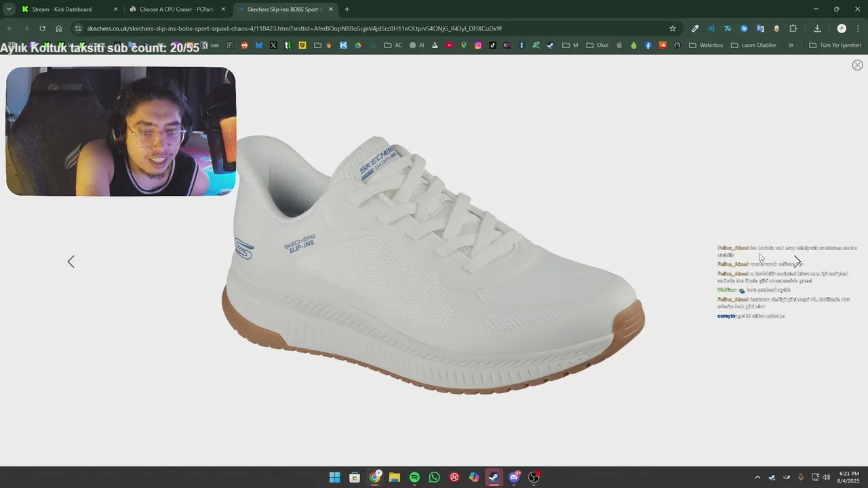Show the next shoe image
Image resolution: width=868 pixels, height=488 pixels.
coord(797,262)
